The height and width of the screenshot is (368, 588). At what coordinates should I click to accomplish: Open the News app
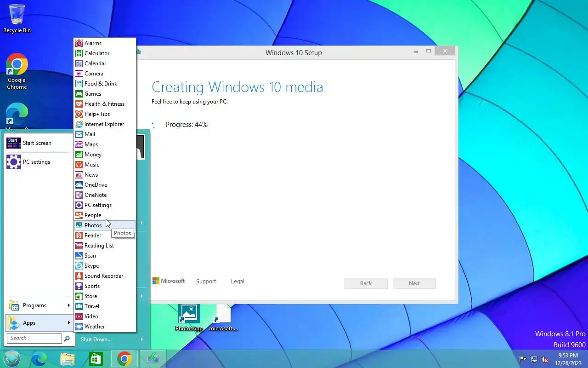[105, 175]
